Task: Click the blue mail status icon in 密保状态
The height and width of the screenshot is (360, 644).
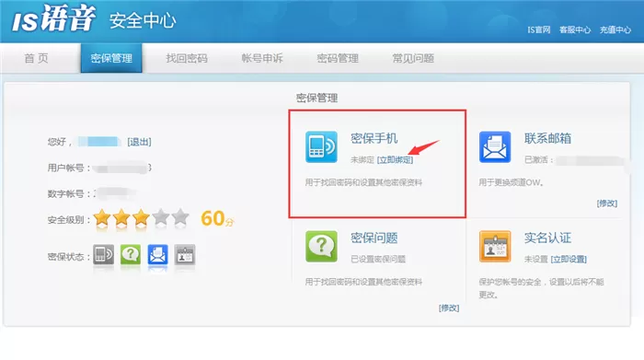Action: (157, 255)
